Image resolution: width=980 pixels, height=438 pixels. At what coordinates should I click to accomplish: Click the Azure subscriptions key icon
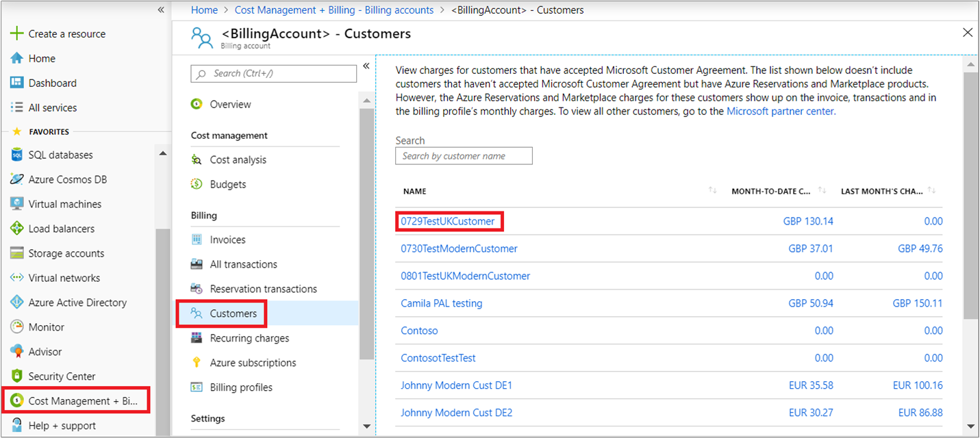point(197,363)
